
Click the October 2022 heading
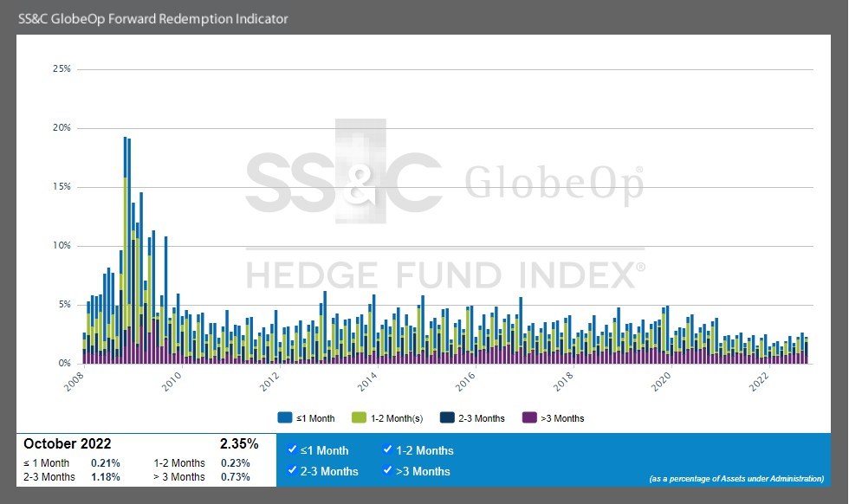click(x=68, y=444)
